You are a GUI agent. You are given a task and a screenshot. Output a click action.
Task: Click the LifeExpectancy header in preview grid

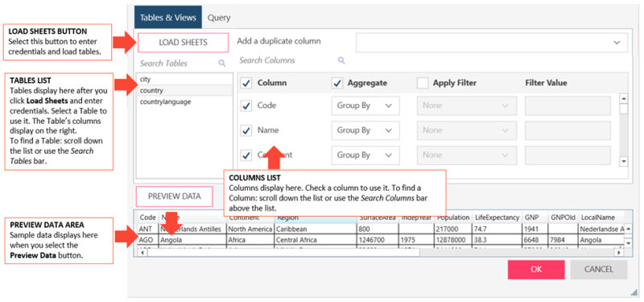click(x=497, y=217)
